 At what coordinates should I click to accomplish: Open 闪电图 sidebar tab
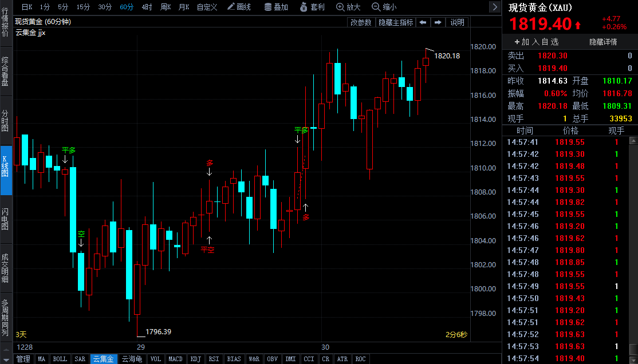5,219
